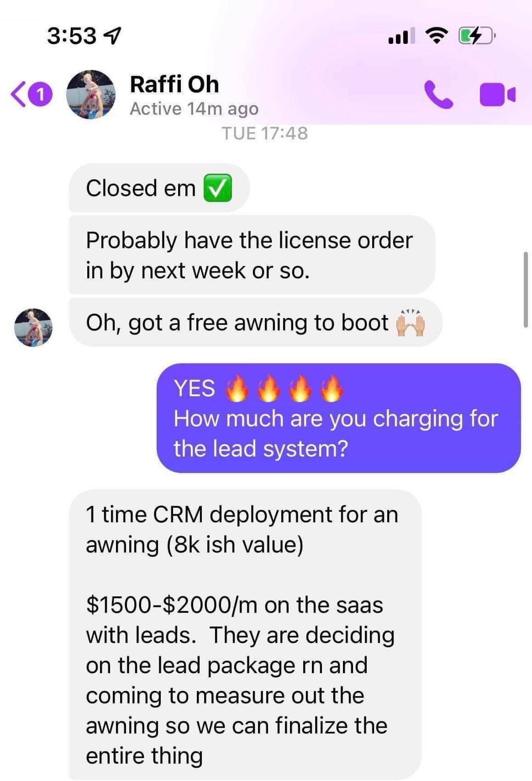Start a video call with camera icon
The image size is (532, 781).
click(497, 95)
